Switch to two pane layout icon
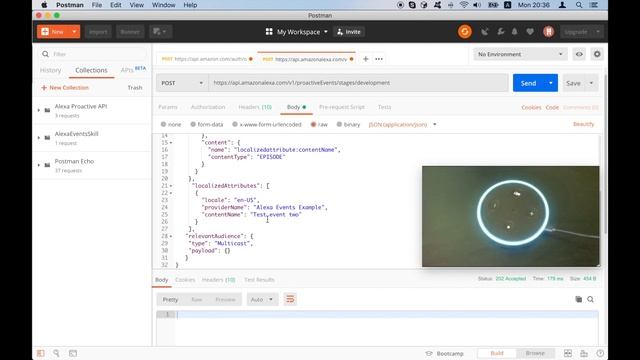 [568, 353]
